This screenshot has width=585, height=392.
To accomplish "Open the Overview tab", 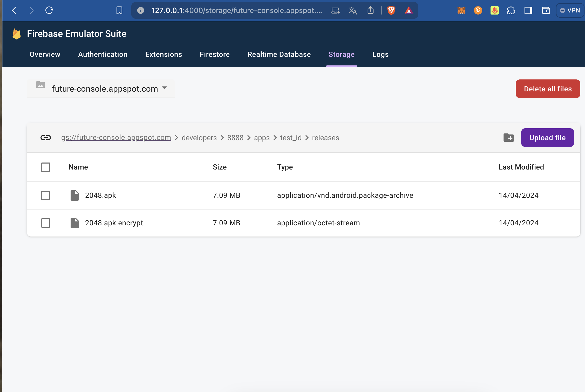I will [x=45, y=54].
